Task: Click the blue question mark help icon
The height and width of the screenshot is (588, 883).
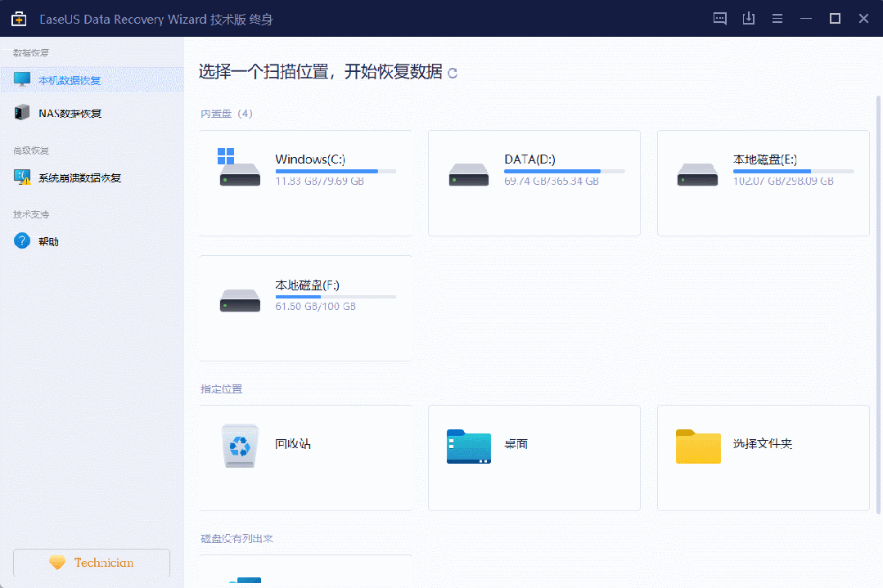Action: 22,240
